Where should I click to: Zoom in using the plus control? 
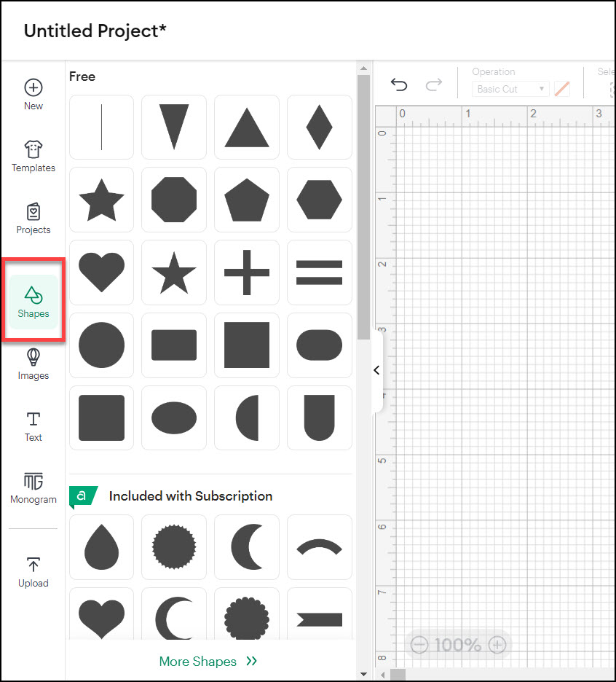pyautogui.click(x=498, y=645)
